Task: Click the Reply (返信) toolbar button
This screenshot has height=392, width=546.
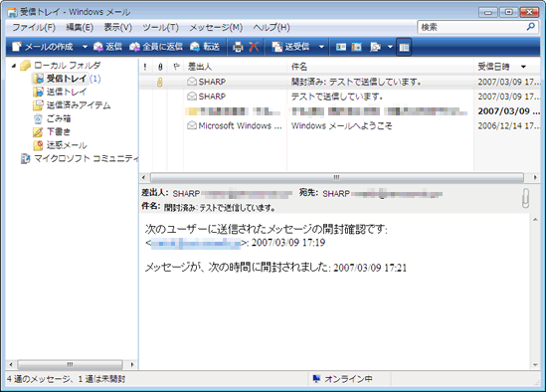Action: coord(107,47)
